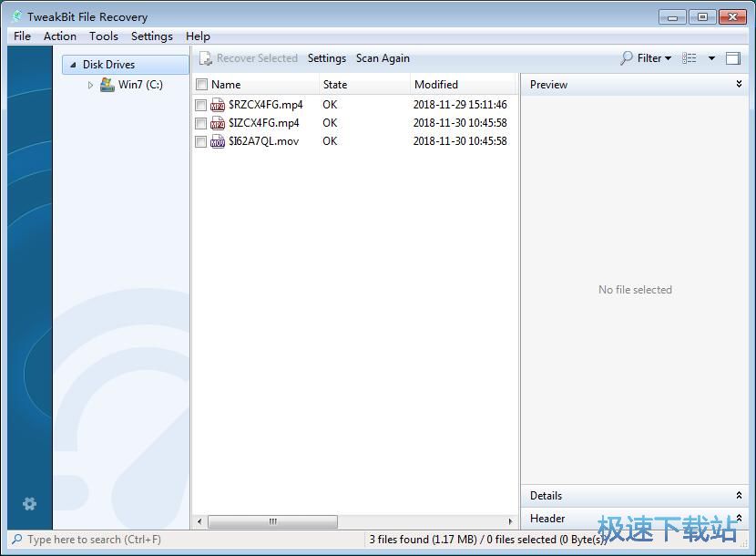
Task: Click the date 2018-11-29 15:11:46
Action: point(460,105)
